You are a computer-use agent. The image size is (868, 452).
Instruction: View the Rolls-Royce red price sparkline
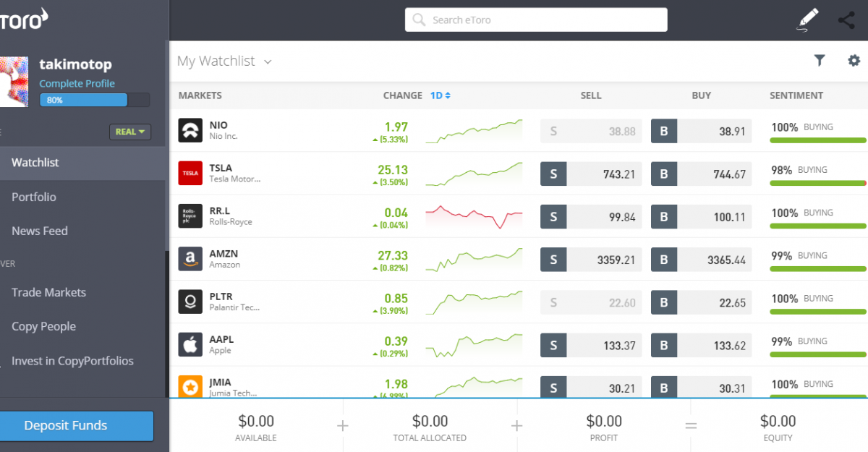[x=475, y=216]
